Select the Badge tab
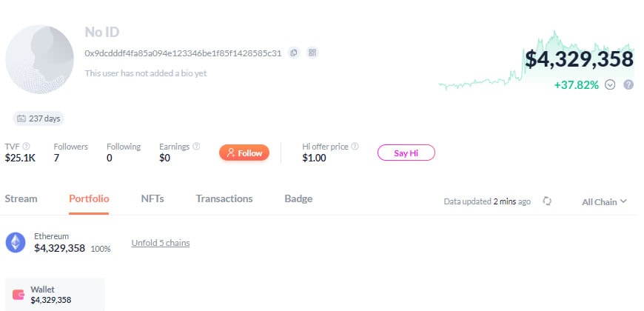This screenshot has height=311, width=644. pyautogui.click(x=298, y=199)
